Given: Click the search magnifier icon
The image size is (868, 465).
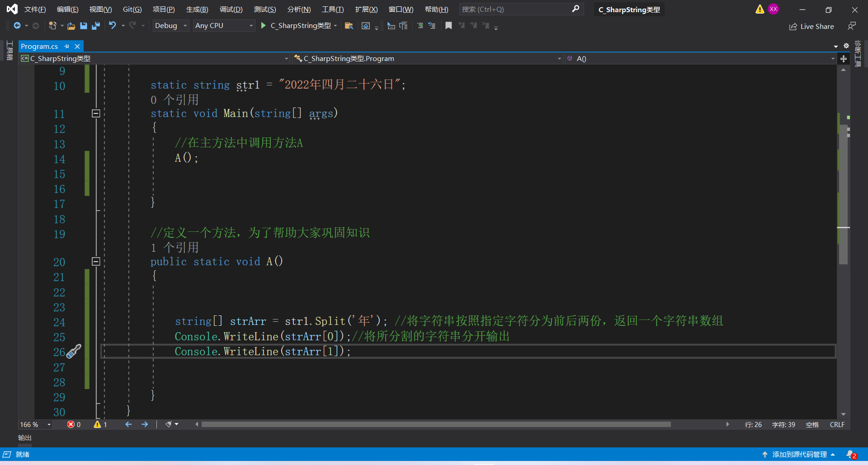Looking at the screenshot, I should click(576, 9).
